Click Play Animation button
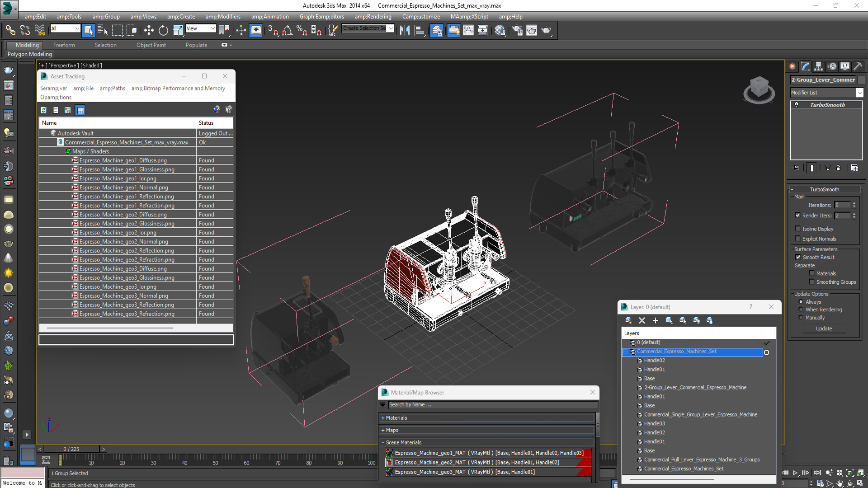The width and height of the screenshot is (868, 488). (x=795, y=473)
